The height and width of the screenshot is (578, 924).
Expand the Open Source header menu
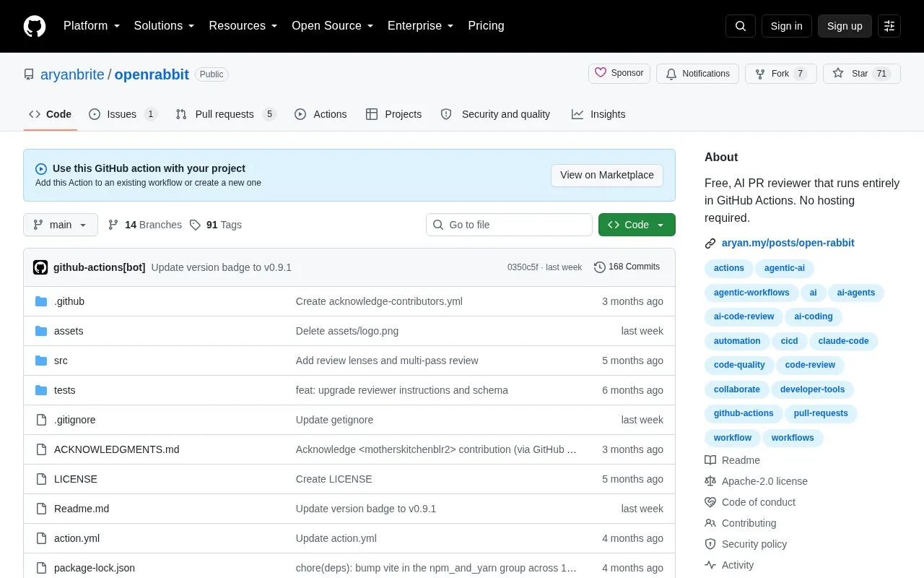click(332, 26)
